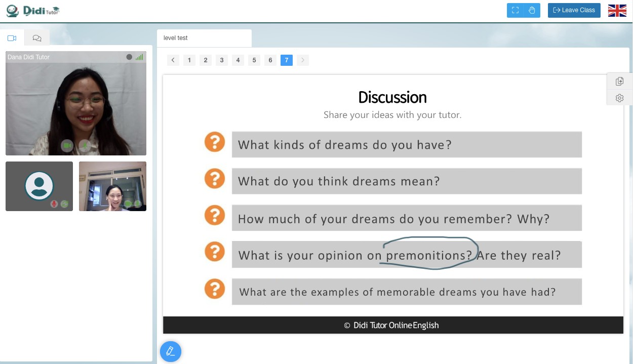Click the recording status dot
The width and height of the screenshot is (633, 364).
(129, 57)
